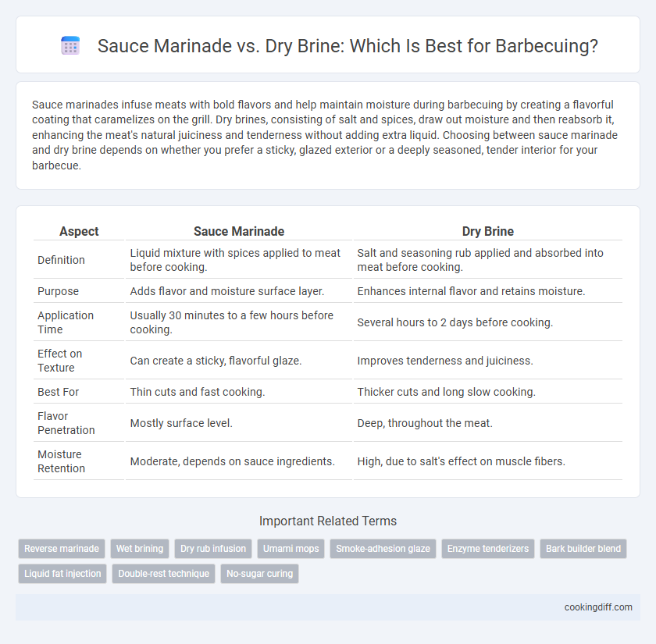Select the Wet brining tag
The width and height of the screenshot is (656, 644).
click(140, 549)
